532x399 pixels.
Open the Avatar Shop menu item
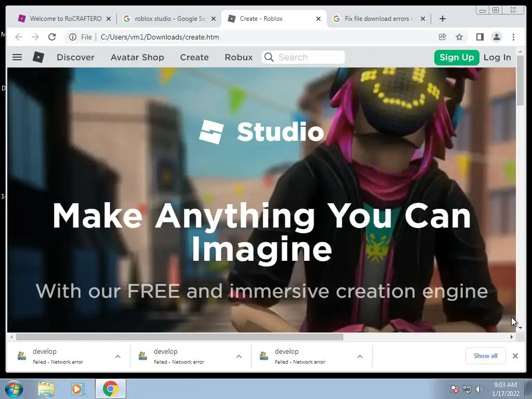[x=137, y=57]
